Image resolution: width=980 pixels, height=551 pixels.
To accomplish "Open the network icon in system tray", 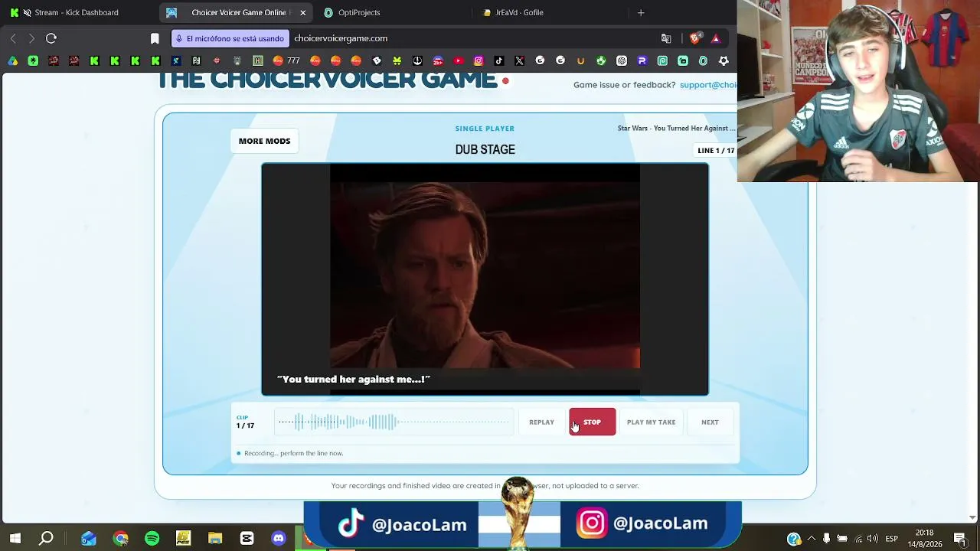I will click(x=858, y=539).
